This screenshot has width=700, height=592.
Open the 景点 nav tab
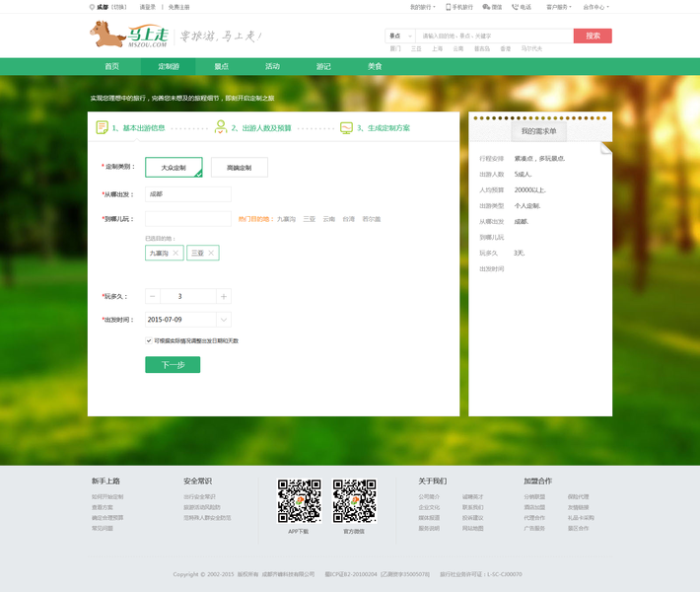(222, 66)
